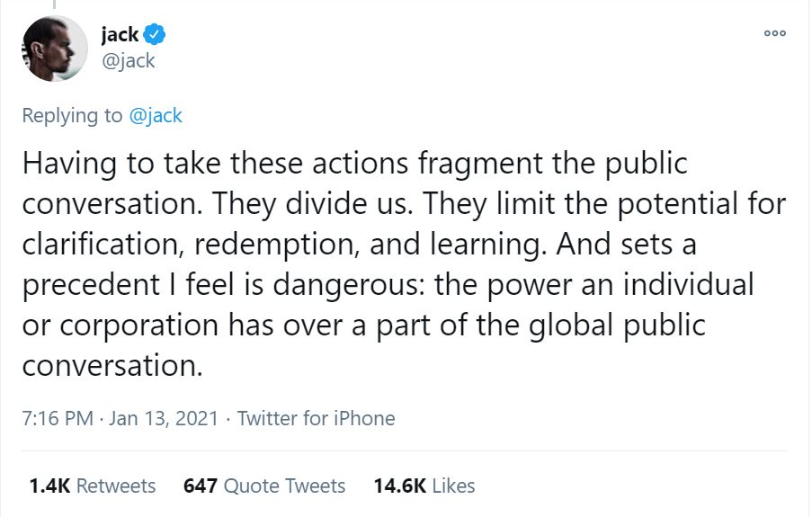
Task: View the 14.6K Likes list
Action: click(424, 486)
